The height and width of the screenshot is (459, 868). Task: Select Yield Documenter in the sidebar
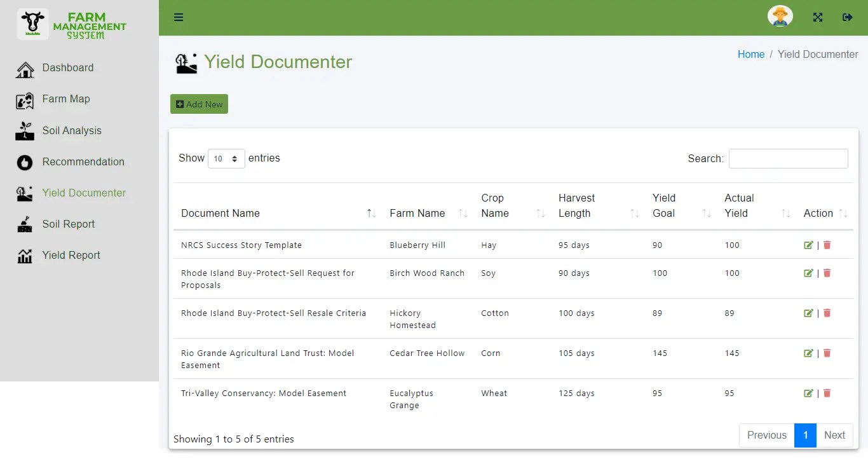(84, 193)
